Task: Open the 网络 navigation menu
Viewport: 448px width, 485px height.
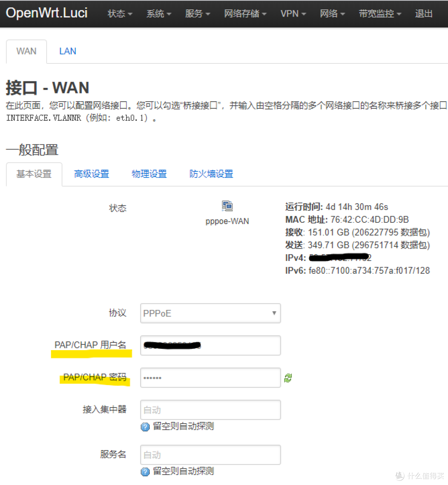Action: 332,14
